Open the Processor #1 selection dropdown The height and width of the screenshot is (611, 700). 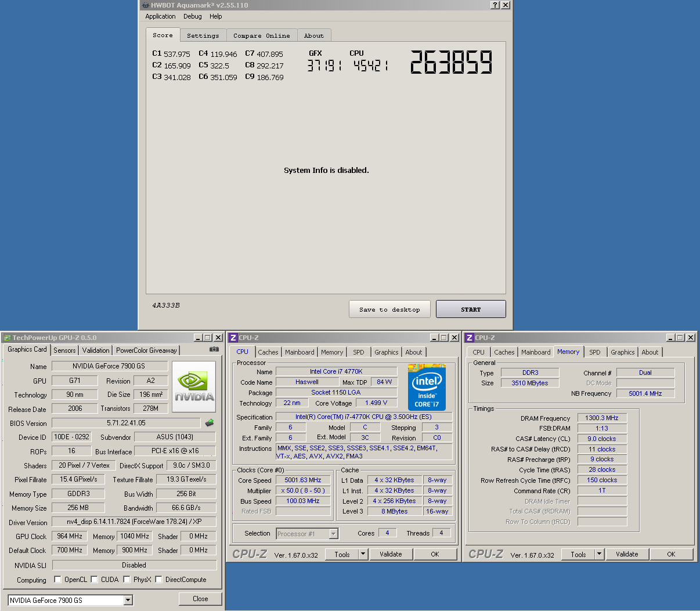point(334,534)
